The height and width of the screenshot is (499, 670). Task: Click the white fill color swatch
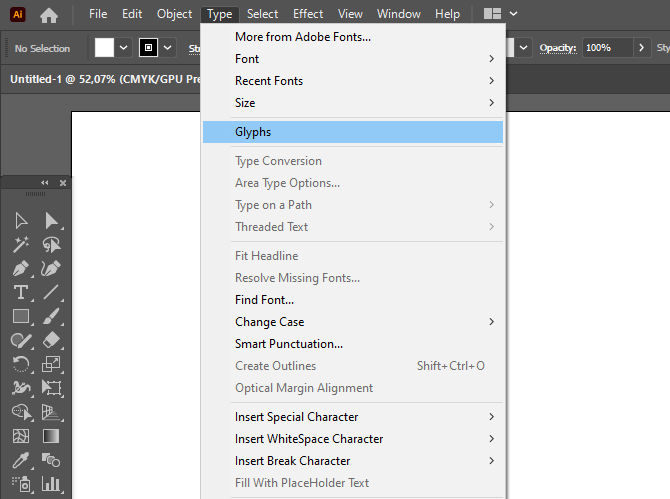click(x=105, y=48)
